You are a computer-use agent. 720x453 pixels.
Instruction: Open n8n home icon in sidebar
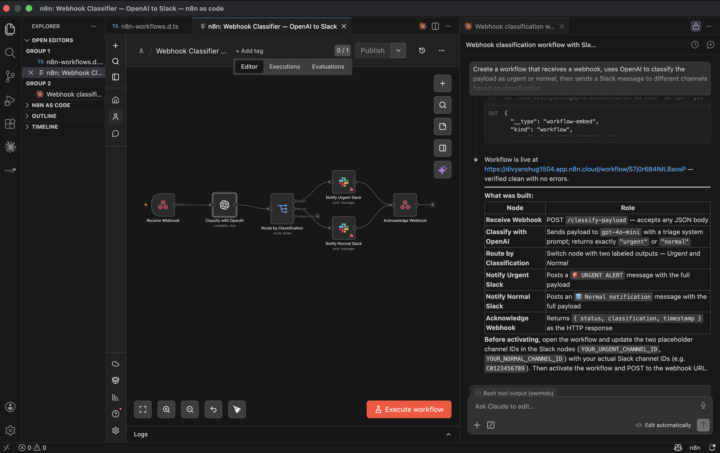[115, 100]
